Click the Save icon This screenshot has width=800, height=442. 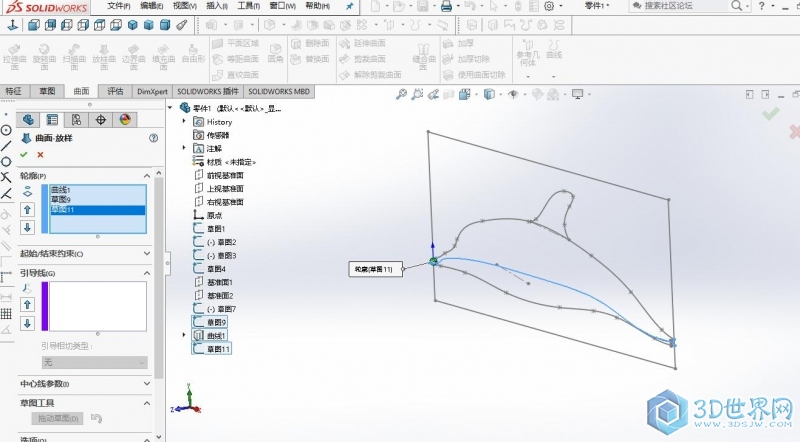coord(422,6)
